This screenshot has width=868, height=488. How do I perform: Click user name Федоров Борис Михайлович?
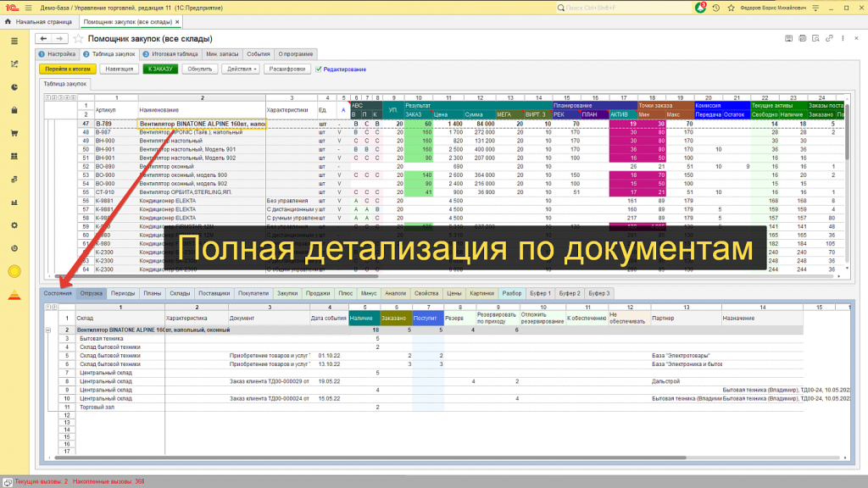(x=773, y=8)
